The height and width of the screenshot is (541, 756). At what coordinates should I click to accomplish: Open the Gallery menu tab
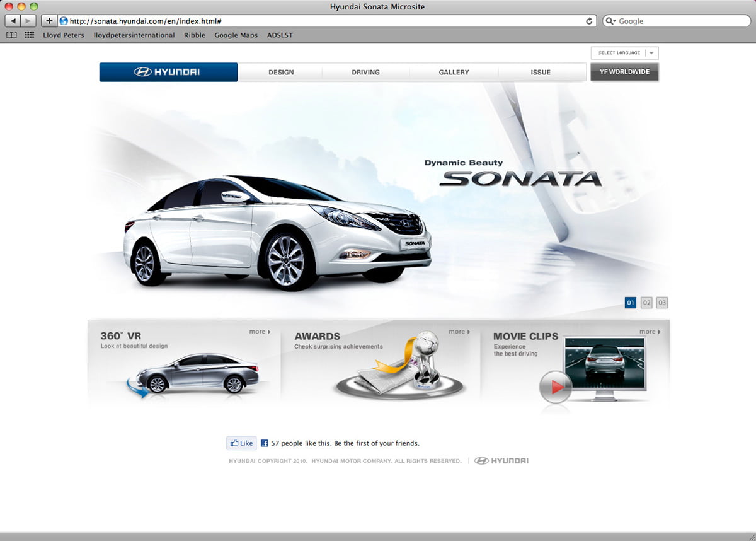[x=454, y=72]
